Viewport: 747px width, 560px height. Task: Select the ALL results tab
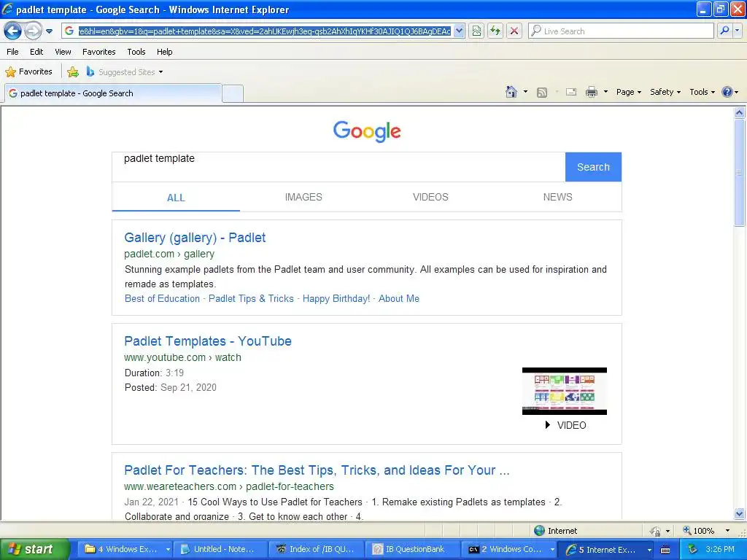pyautogui.click(x=176, y=198)
